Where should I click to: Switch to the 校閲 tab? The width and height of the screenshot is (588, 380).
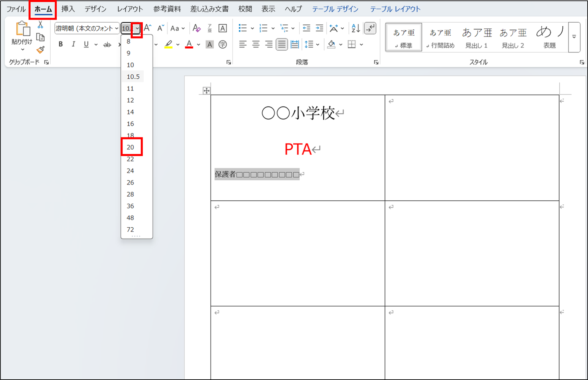245,9
